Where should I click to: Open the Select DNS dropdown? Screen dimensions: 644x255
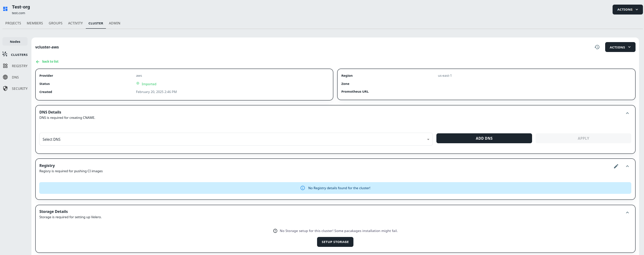pyautogui.click(x=236, y=139)
